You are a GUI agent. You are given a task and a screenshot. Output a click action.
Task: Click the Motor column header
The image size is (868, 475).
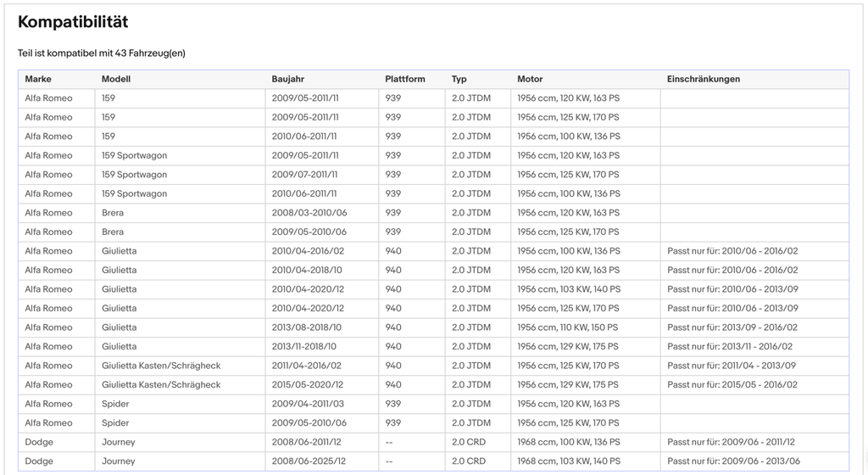tap(530, 79)
